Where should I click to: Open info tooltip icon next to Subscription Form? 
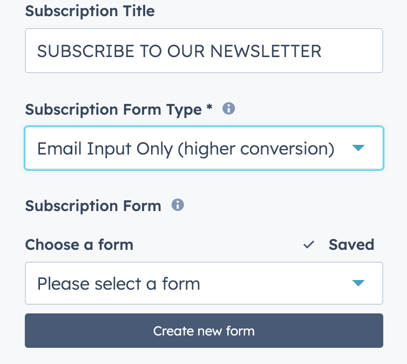coord(178,205)
